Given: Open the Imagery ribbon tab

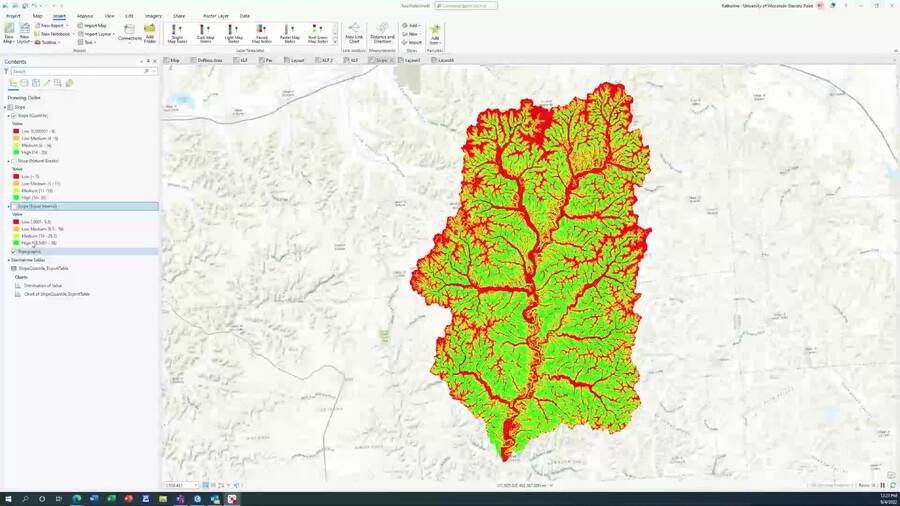Looking at the screenshot, I should click(153, 16).
